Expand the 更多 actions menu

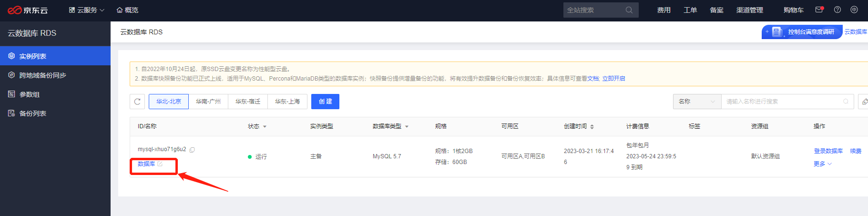pyautogui.click(x=823, y=164)
